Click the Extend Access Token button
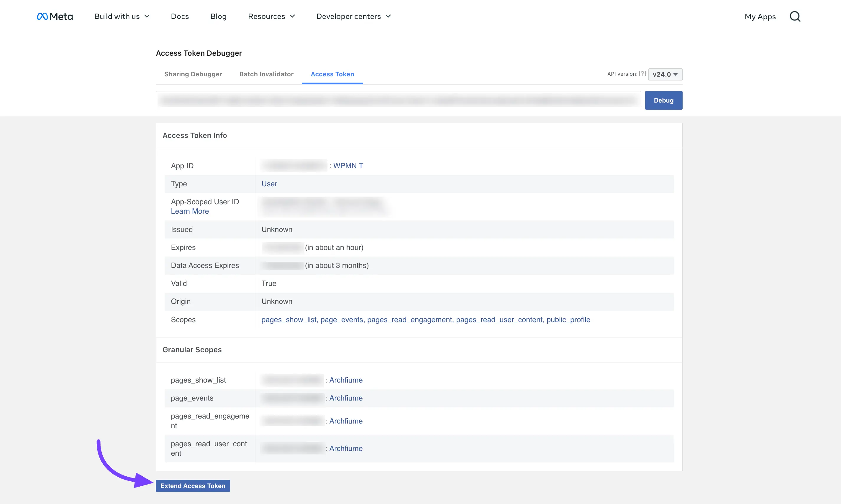841x504 pixels. (192, 486)
